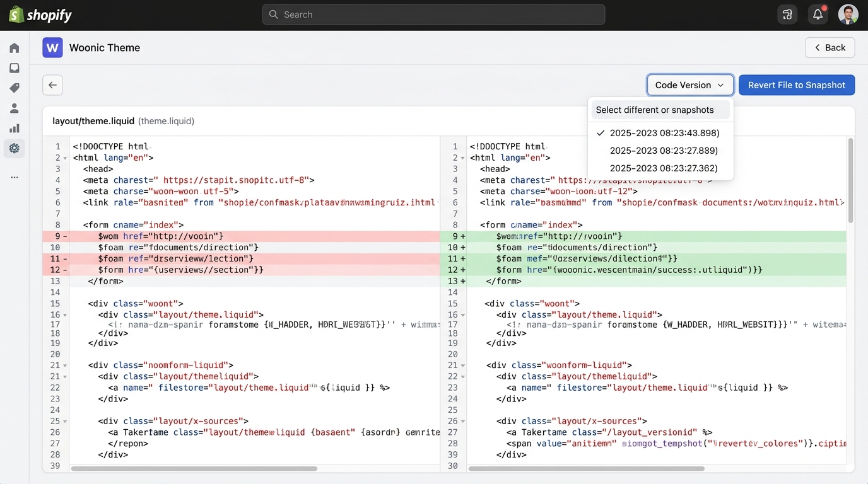Click added line 12 with 'wooonic.wescentmain/success'
Screen dimensions: 868x484
tap(643, 270)
